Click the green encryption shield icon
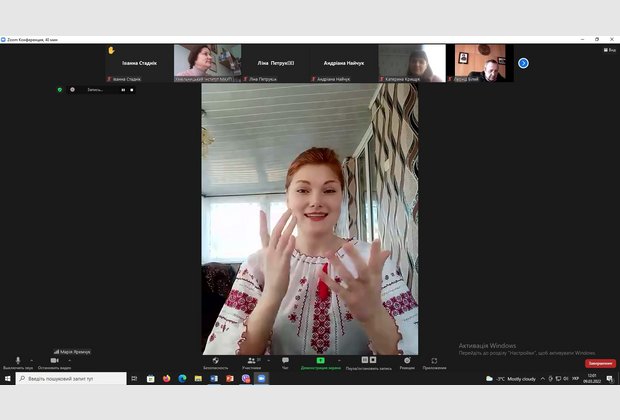The width and height of the screenshot is (620, 420). click(x=59, y=89)
